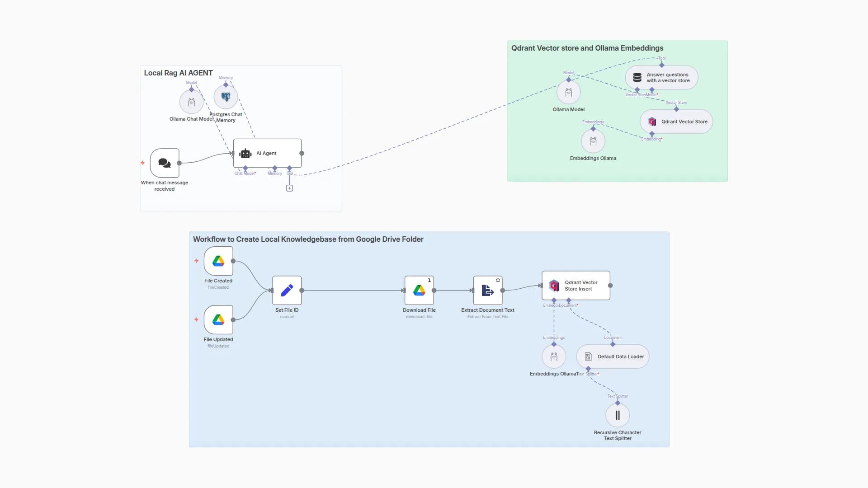868x488 pixels.
Task: Click the AI Agent output connector dot
Action: 302,154
